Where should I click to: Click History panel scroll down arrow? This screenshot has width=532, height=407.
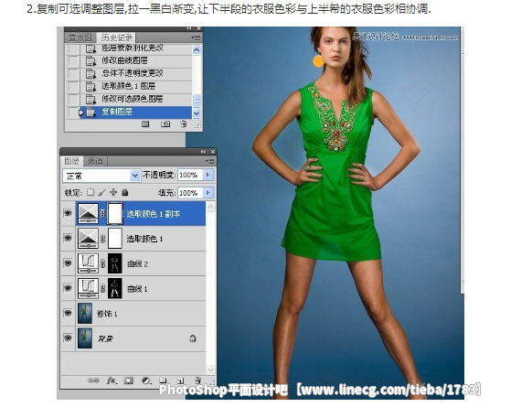click(197, 113)
